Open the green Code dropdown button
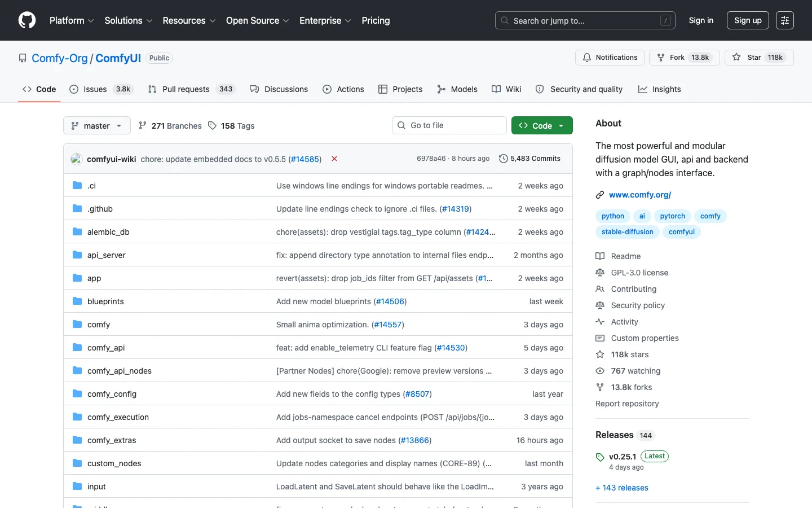This screenshot has width=812, height=508. 542,125
